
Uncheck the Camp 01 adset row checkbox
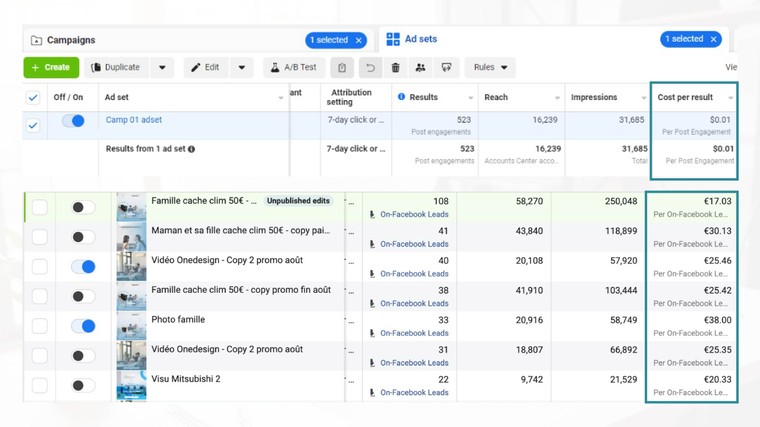pos(33,125)
